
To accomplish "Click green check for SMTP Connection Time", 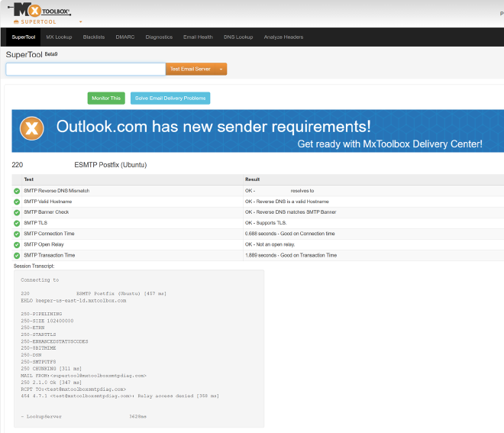I will (x=17, y=234).
